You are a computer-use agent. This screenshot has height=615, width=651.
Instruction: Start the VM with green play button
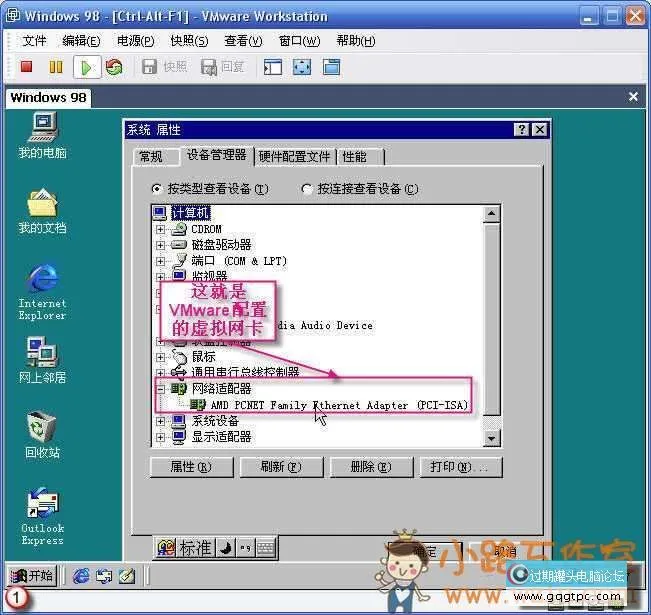[87, 67]
